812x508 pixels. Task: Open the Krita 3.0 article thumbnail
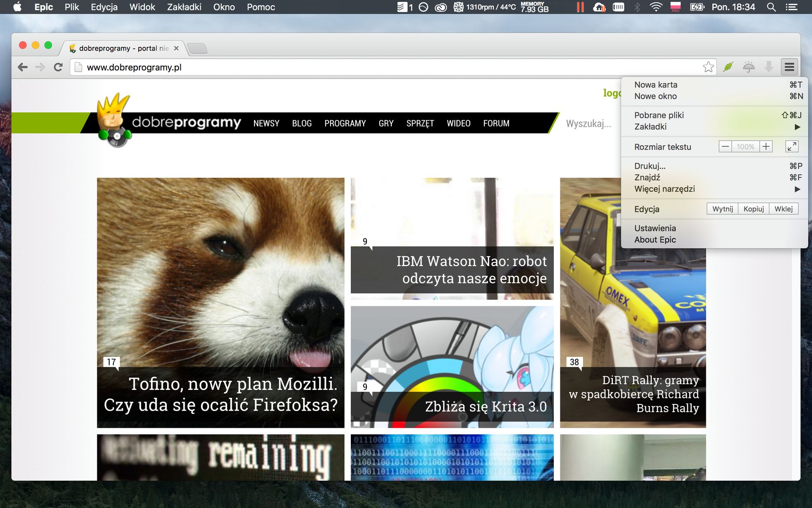(452, 367)
